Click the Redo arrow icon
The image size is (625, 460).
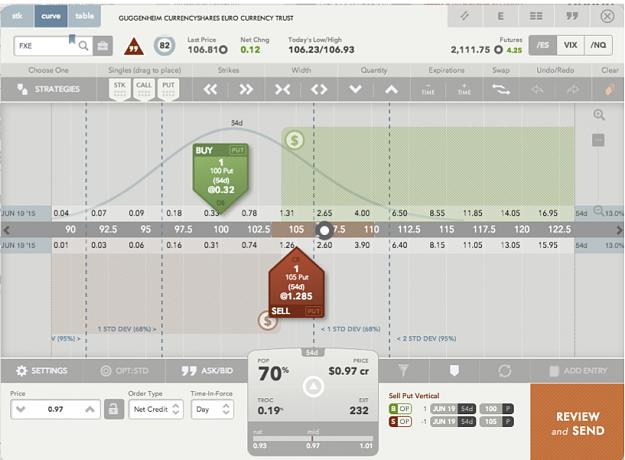point(573,89)
